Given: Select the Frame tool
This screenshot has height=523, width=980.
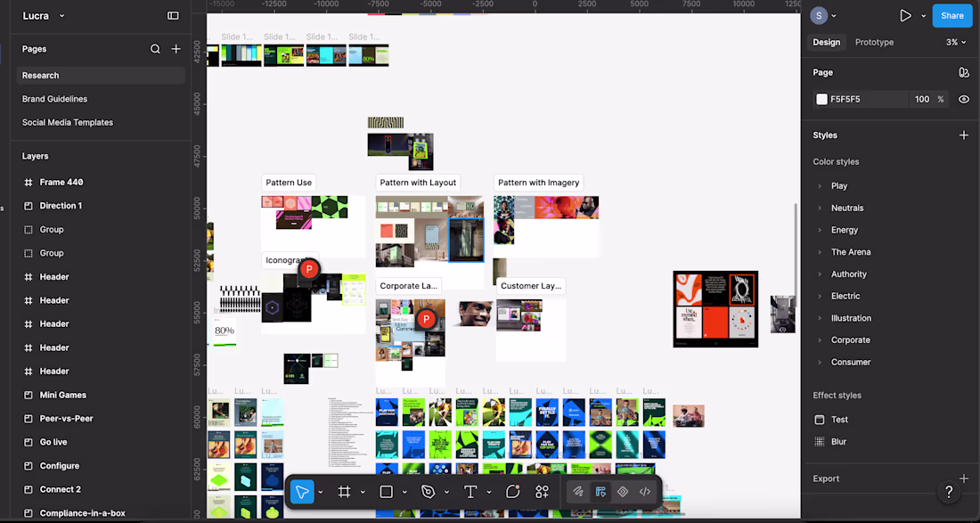Looking at the screenshot, I should coord(344,493).
